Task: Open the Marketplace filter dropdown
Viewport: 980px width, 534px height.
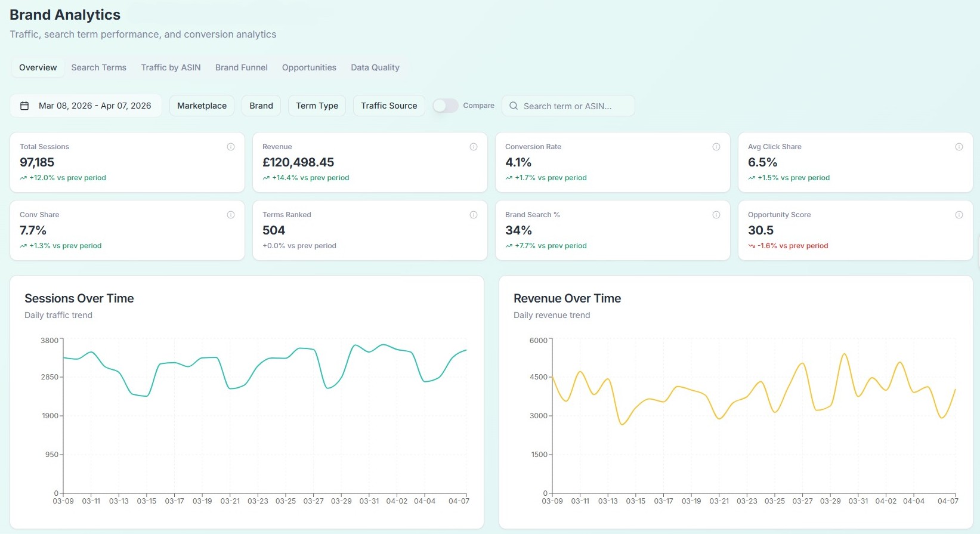Action: pyautogui.click(x=202, y=106)
